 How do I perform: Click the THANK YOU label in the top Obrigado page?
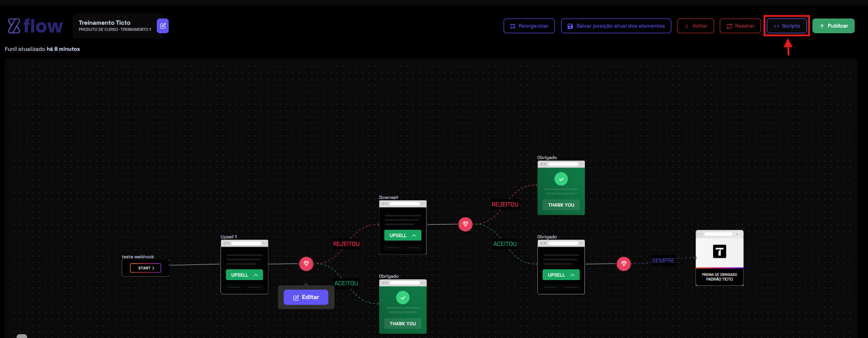coord(561,205)
